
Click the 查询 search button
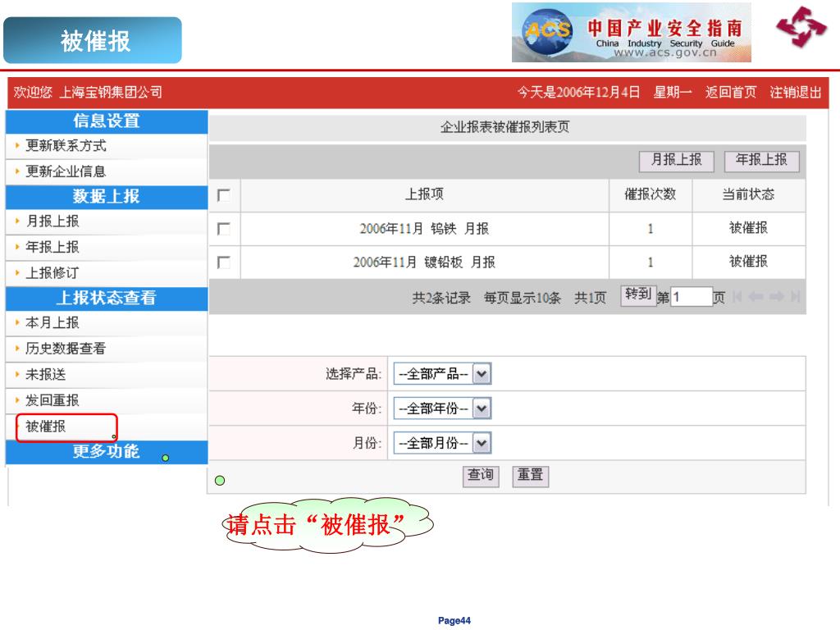[x=481, y=476]
